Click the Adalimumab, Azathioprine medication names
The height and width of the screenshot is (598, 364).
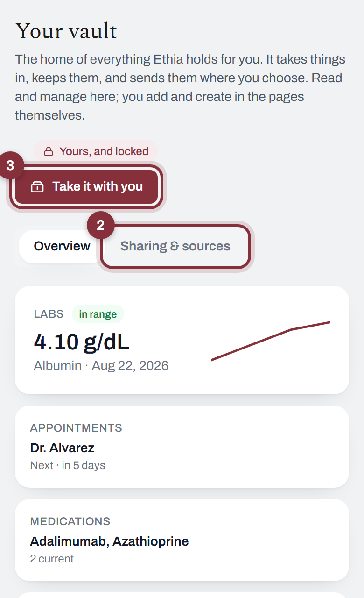pos(110,541)
